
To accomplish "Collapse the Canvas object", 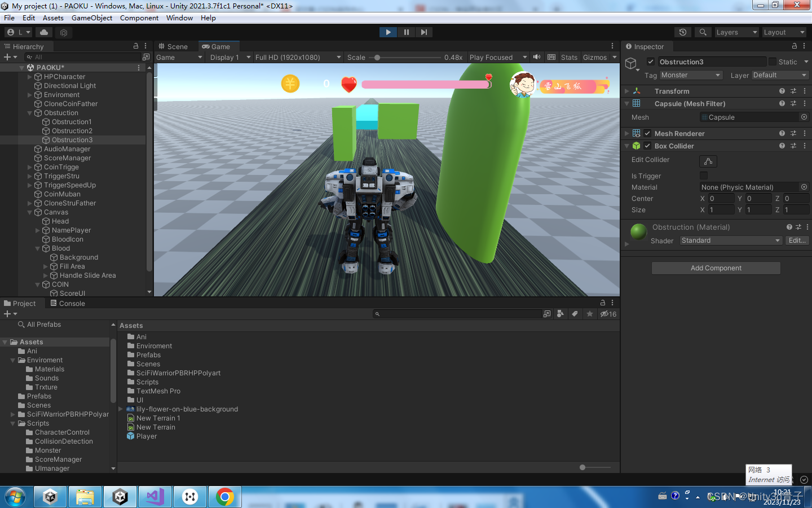I will 30,212.
